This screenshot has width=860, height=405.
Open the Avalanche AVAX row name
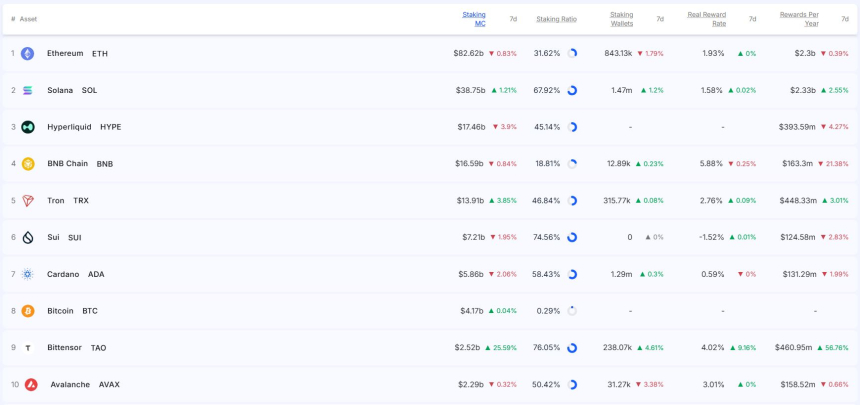70,384
